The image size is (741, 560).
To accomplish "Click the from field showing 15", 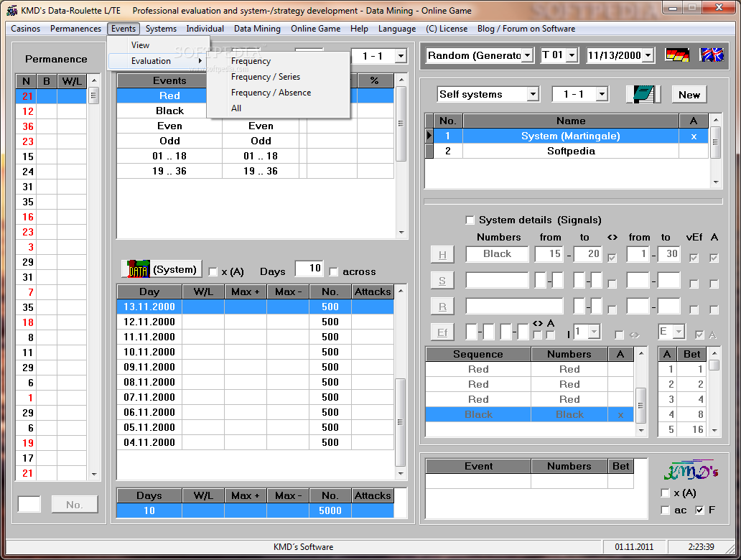I will coord(549,253).
